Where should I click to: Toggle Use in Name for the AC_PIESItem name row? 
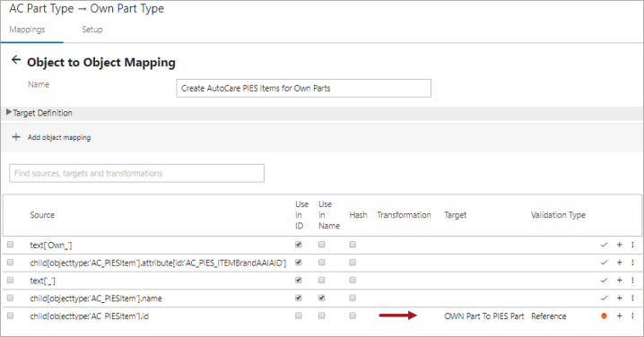click(322, 298)
